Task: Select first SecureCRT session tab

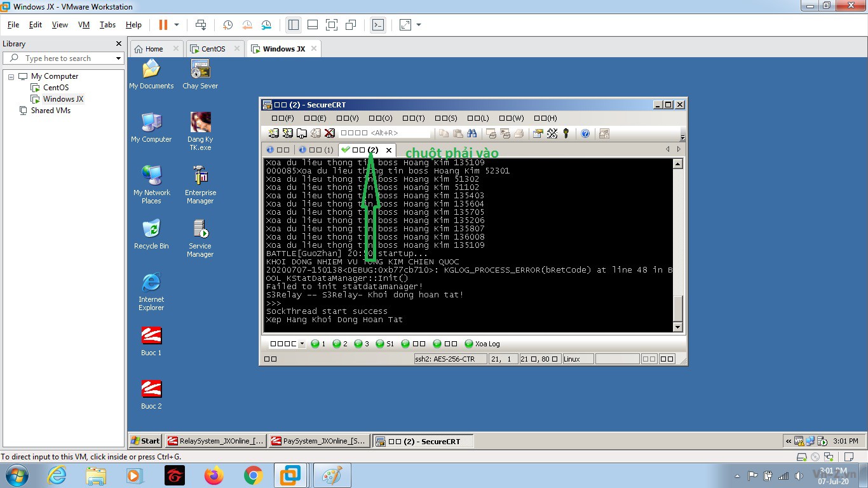Action: tap(278, 150)
